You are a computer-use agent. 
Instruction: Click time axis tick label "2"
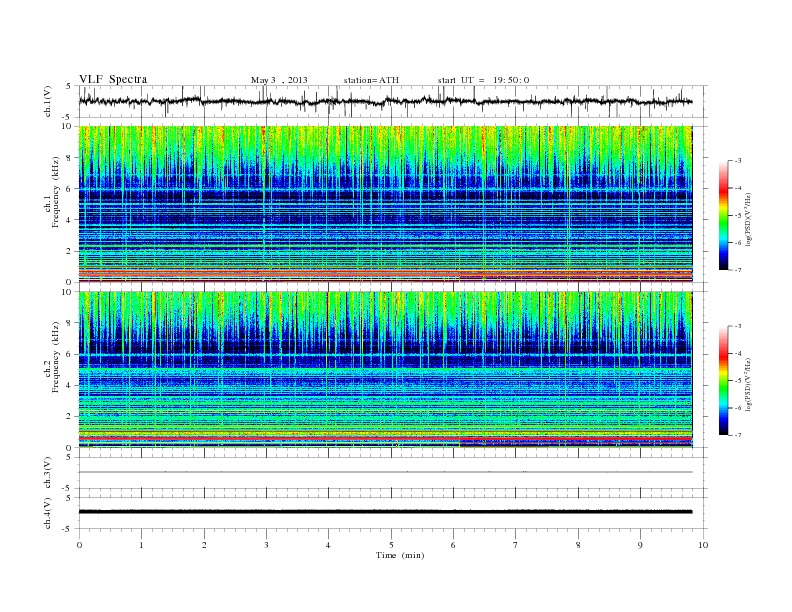click(204, 545)
